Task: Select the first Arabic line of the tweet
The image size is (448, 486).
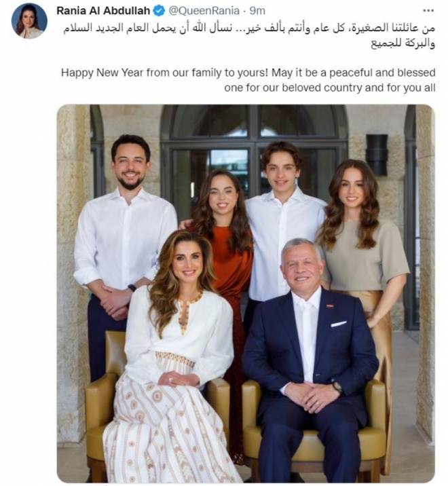Action: [249, 28]
